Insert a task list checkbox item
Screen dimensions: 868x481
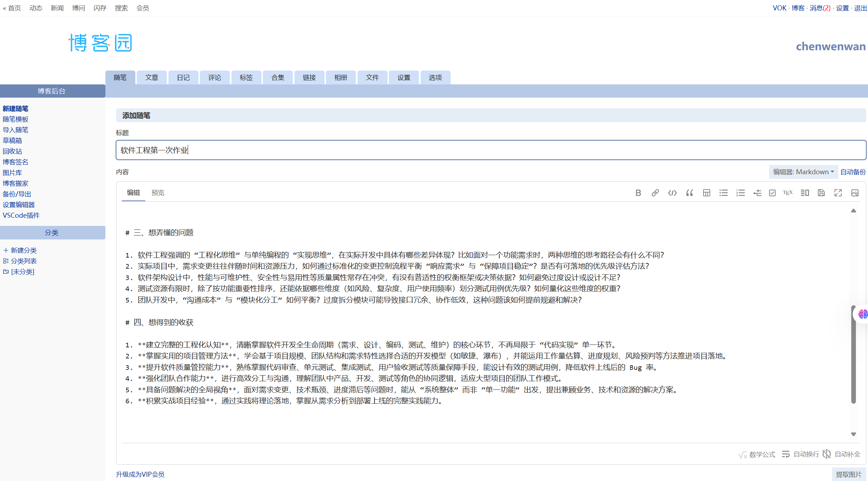pyautogui.click(x=772, y=193)
